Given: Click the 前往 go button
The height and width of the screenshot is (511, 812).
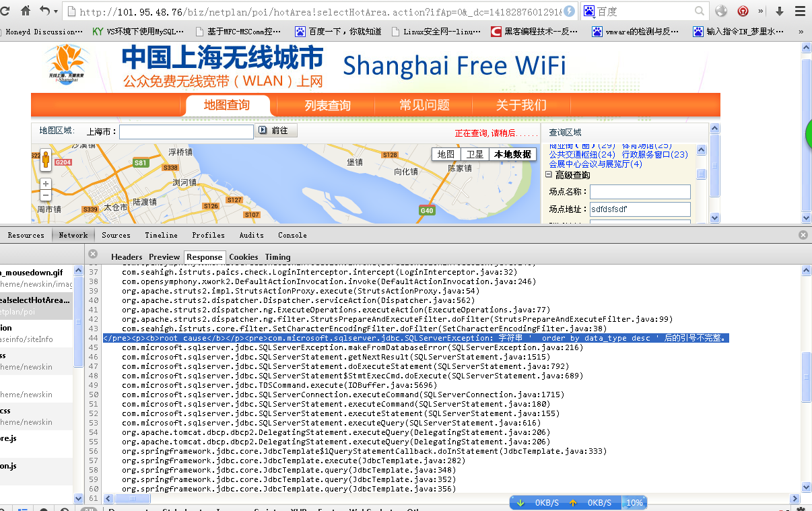Looking at the screenshot, I should [x=277, y=131].
